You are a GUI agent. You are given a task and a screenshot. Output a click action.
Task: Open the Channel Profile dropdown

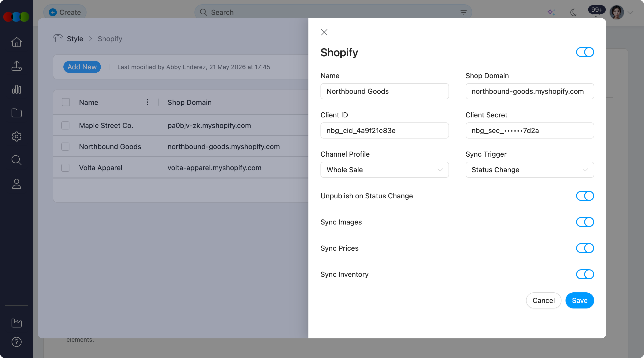coord(385,170)
